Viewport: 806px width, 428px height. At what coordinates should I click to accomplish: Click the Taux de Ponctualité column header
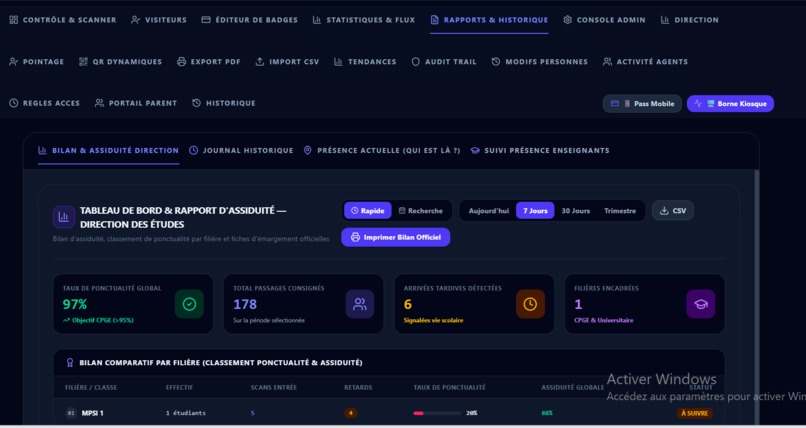pos(450,387)
